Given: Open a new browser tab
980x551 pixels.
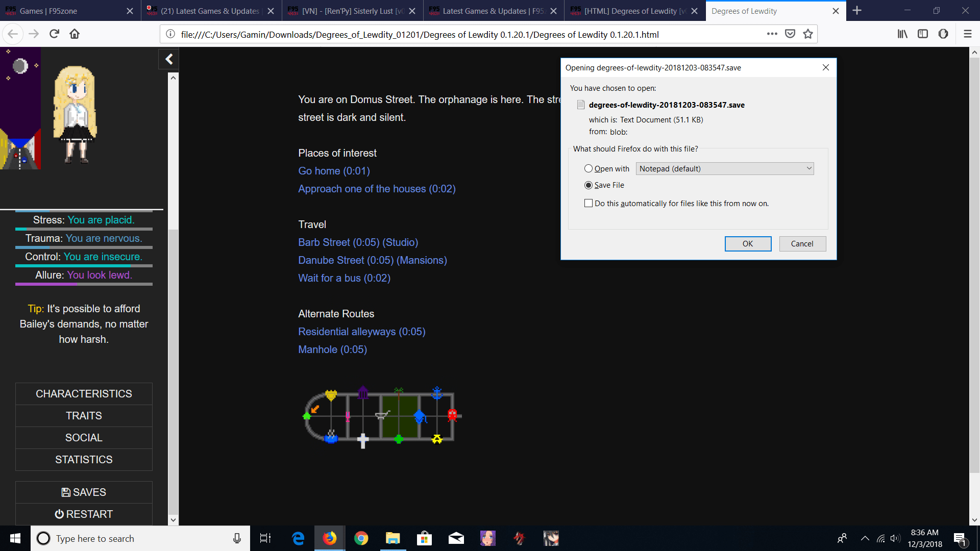Looking at the screenshot, I should point(857,11).
